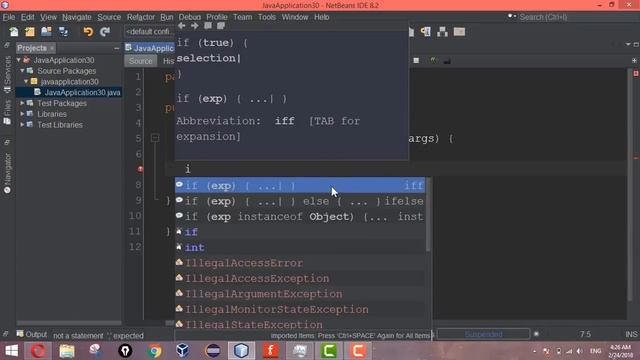Open the Source menu
The image size is (640, 360).
tap(109, 17)
